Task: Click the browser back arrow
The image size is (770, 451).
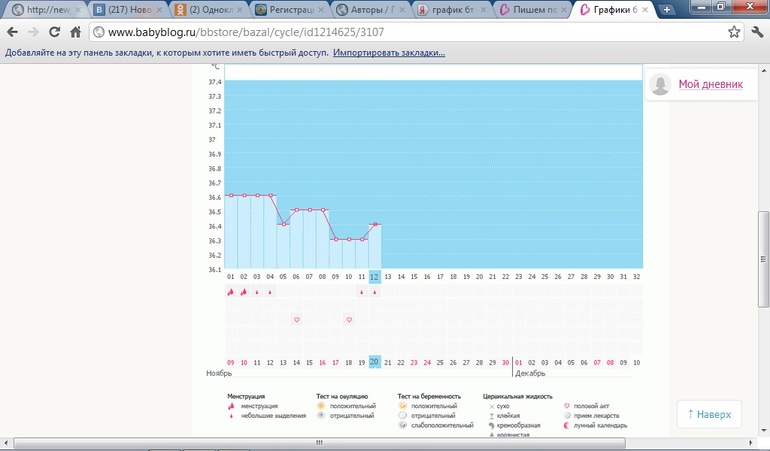Action: (13, 32)
